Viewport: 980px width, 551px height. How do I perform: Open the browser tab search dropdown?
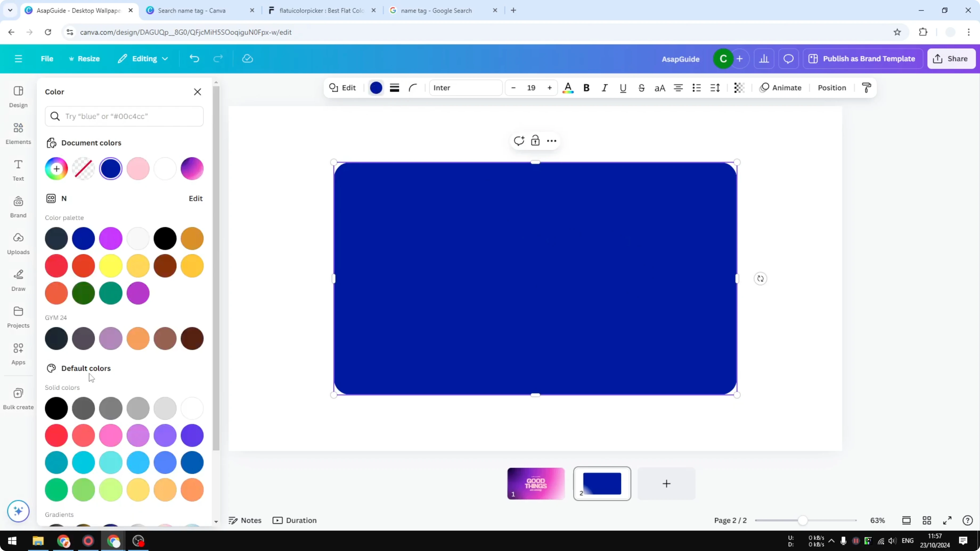tap(10, 10)
